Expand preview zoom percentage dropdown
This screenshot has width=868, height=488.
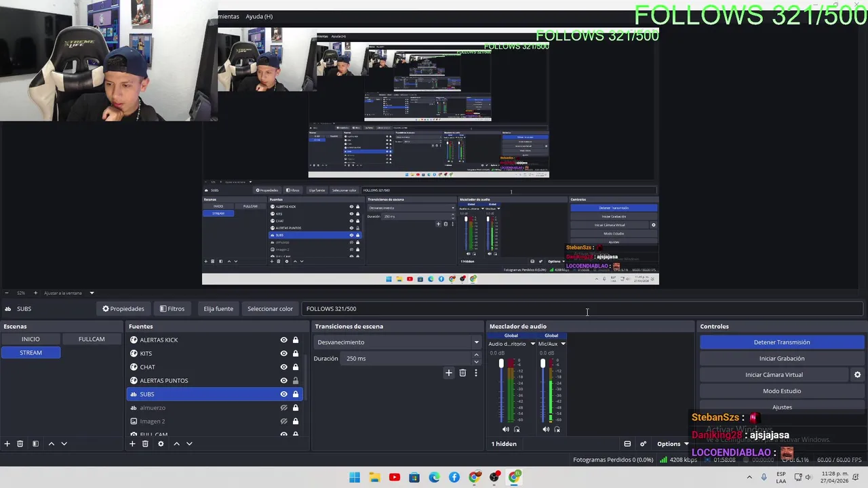(x=92, y=293)
